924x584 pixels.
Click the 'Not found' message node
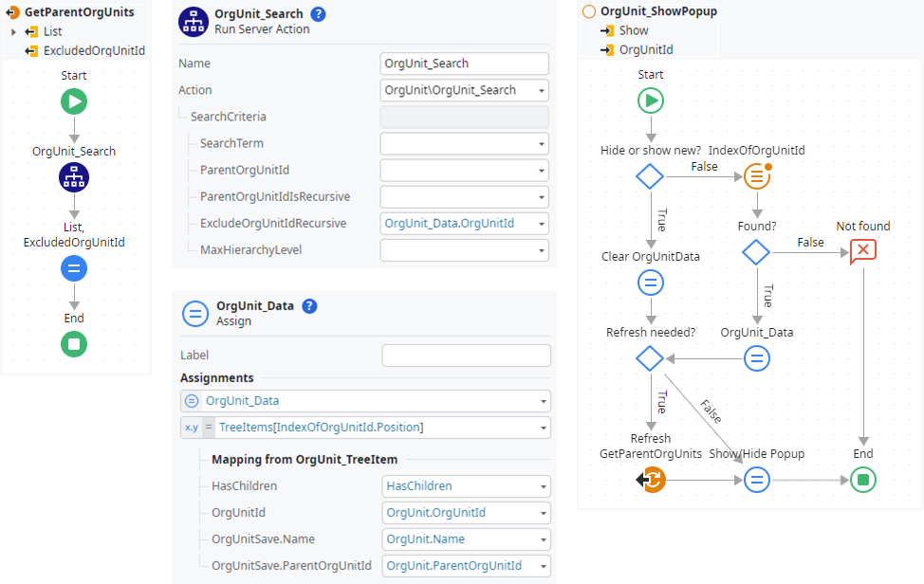point(862,251)
